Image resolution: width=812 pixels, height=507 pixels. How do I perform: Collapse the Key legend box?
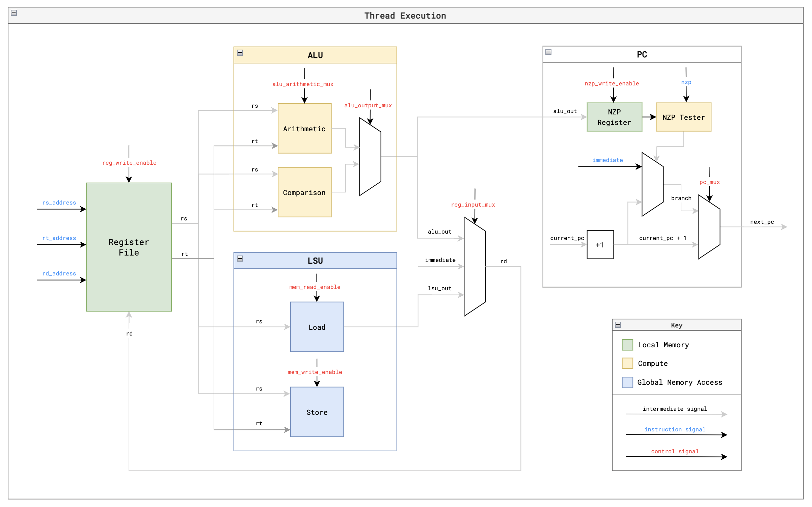[618, 325]
